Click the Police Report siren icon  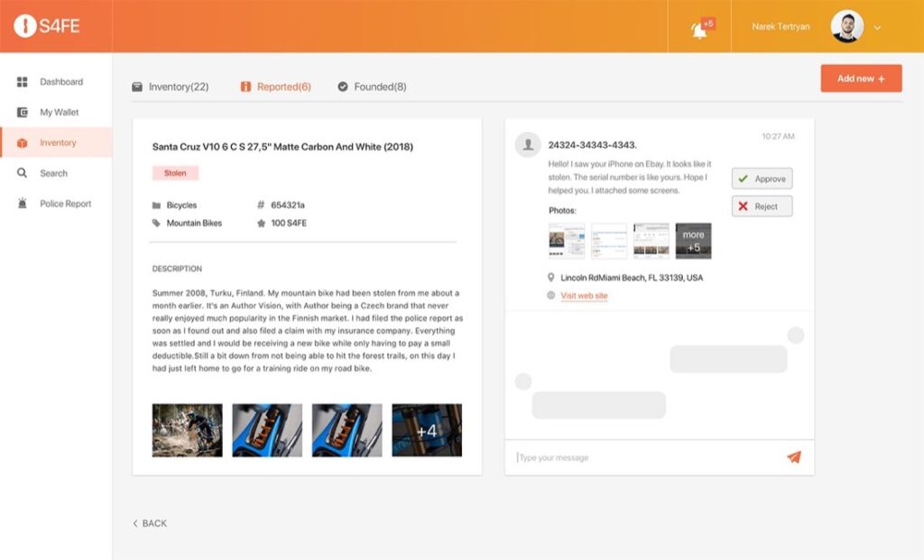pos(23,204)
